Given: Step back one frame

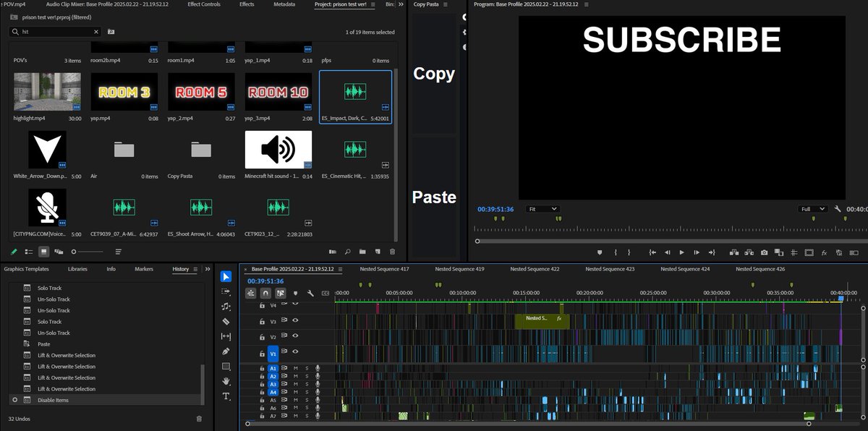Looking at the screenshot, I should [x=667, y=252].
